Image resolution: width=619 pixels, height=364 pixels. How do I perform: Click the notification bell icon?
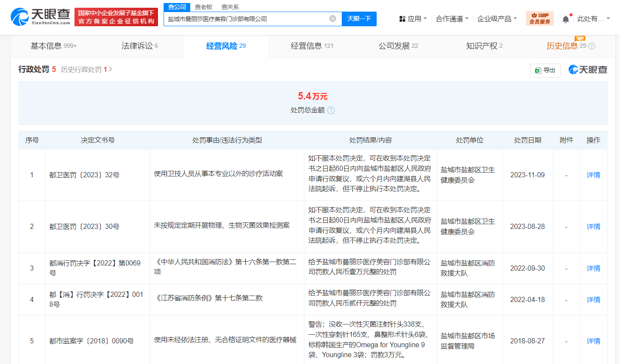[x=566, y=19]
